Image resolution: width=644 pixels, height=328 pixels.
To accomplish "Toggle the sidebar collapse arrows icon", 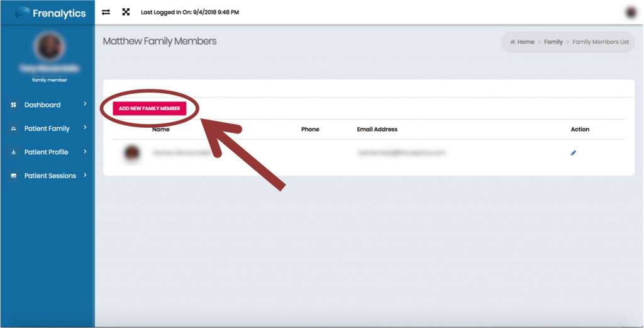I will pos(106,13).
